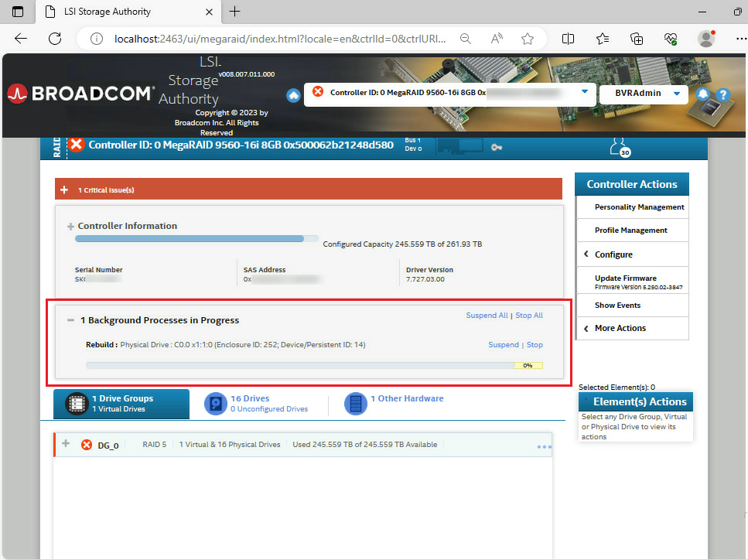Expand the DG_0 drive group row
Screen dimensions: 748x560
point(66,444)
